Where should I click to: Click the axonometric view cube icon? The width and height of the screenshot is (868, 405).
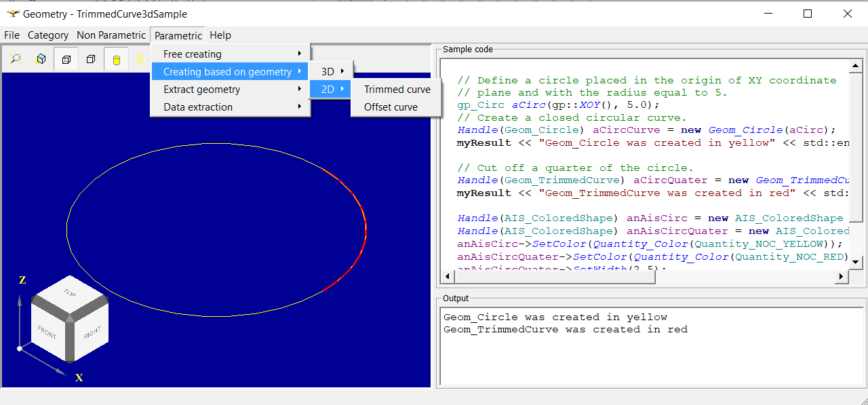pos(41,60)
